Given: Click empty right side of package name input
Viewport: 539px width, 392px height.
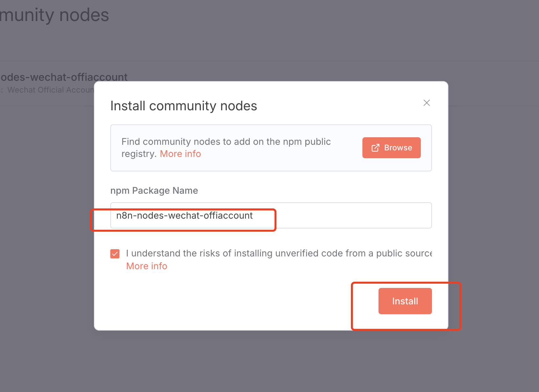Looking at the screenshot, I should click(x=361, y=215).
